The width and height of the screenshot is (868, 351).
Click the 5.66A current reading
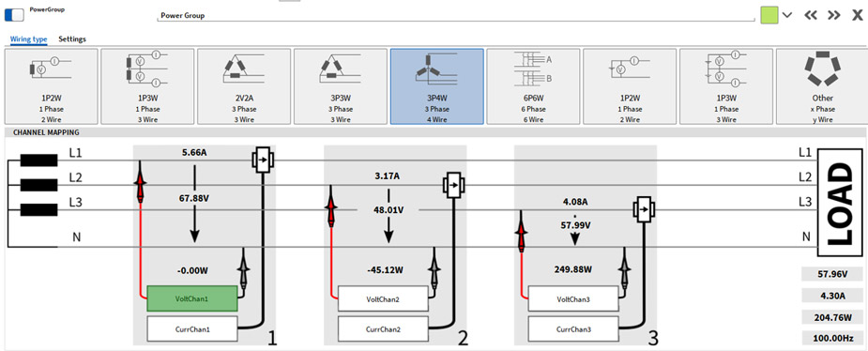(194, 152)
